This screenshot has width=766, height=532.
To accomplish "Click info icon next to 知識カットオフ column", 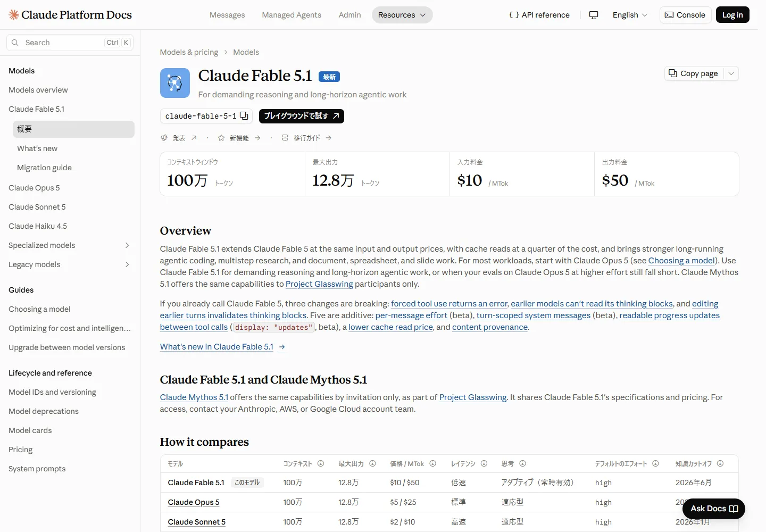I will pos(720,463).
